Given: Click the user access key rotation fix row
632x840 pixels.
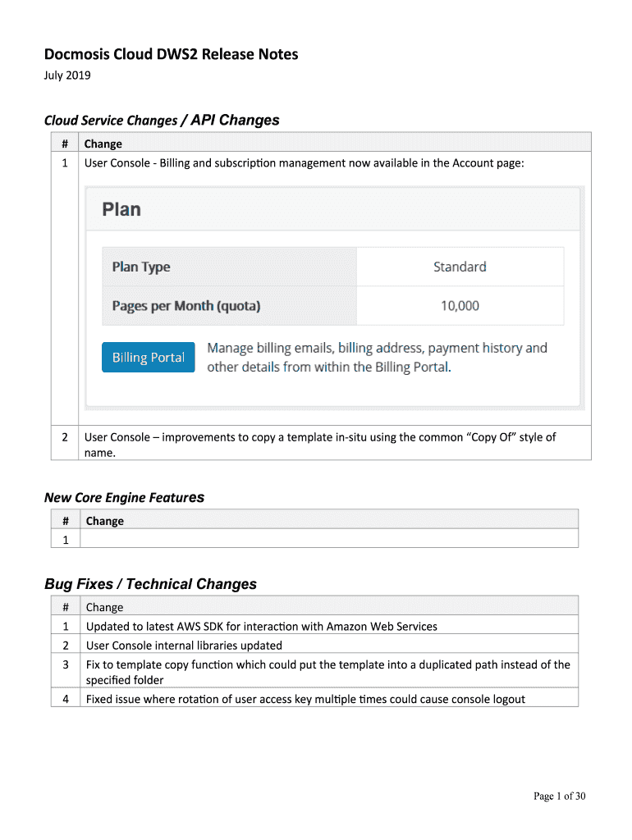Looking at the screenshot, I should coord(305,699).
